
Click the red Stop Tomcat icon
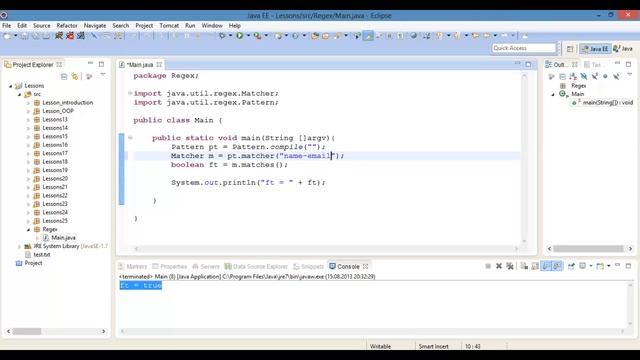coord(70,36)
